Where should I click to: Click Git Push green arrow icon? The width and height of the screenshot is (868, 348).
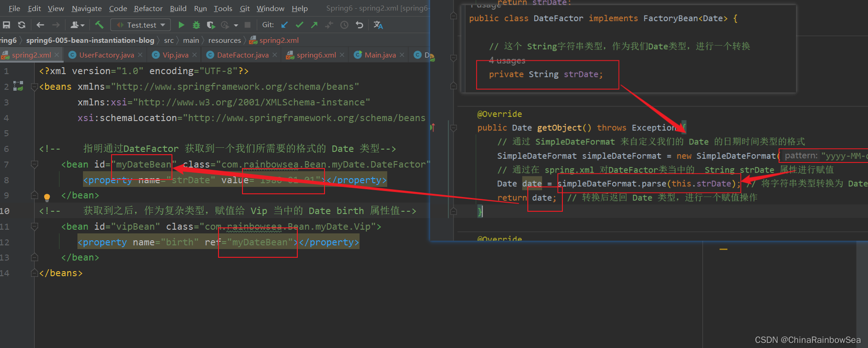pyautogui.click(x=314, y=25)
